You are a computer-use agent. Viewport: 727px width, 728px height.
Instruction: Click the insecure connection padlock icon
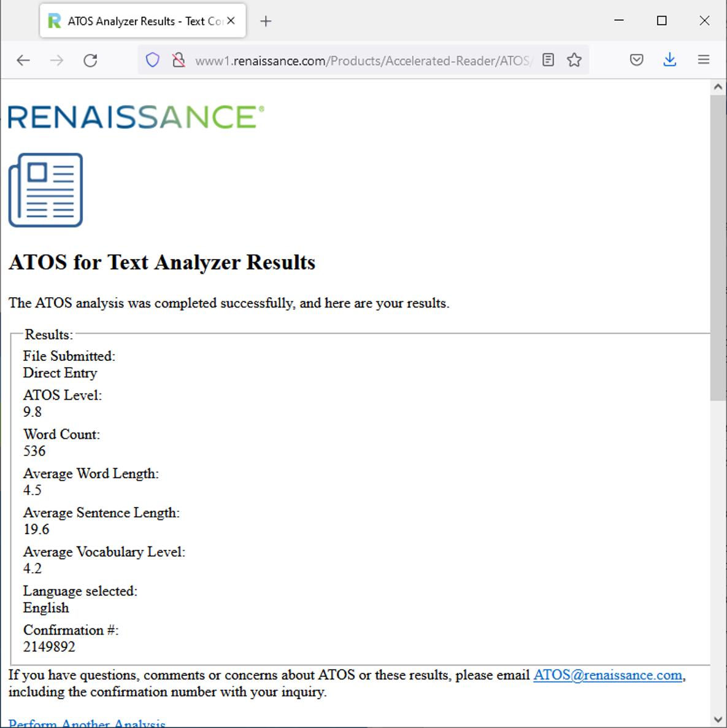(179, 60)
